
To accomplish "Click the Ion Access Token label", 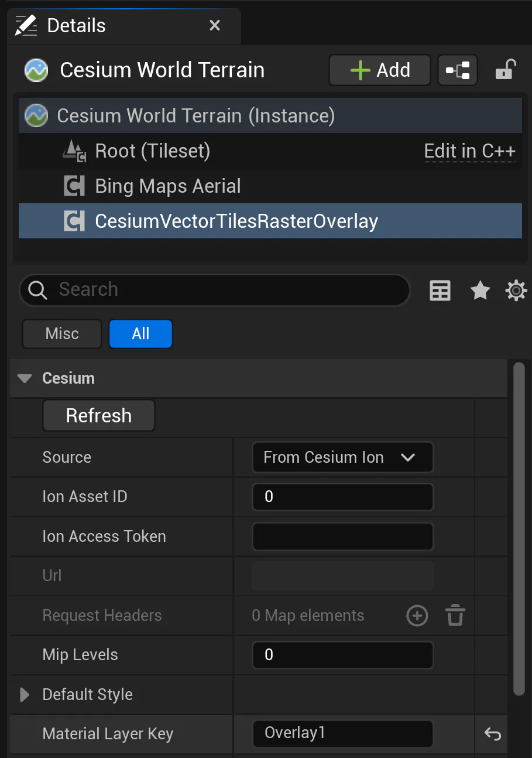I will point(104,537).
